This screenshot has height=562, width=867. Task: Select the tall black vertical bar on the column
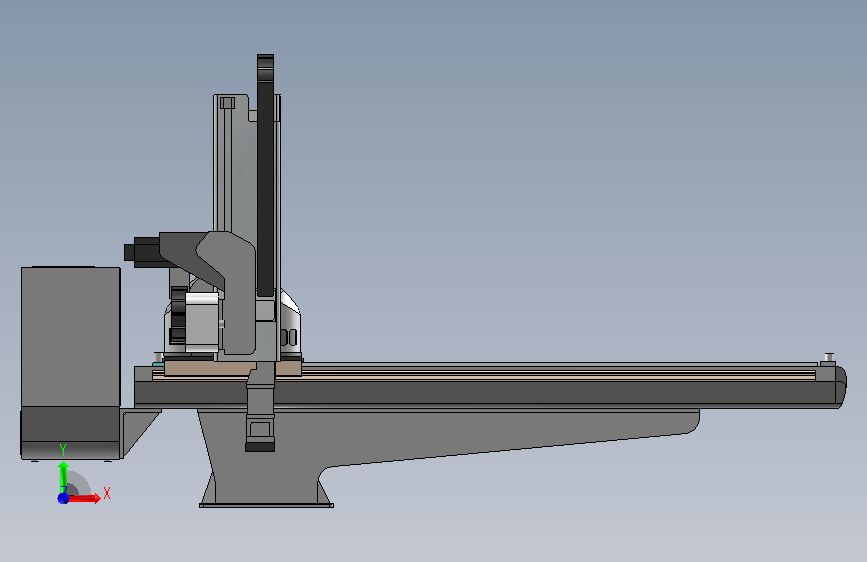[x=265, y=176]
